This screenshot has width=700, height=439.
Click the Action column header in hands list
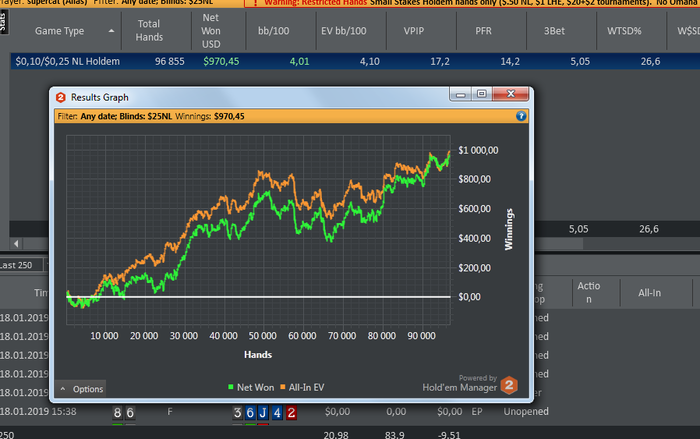588,293
